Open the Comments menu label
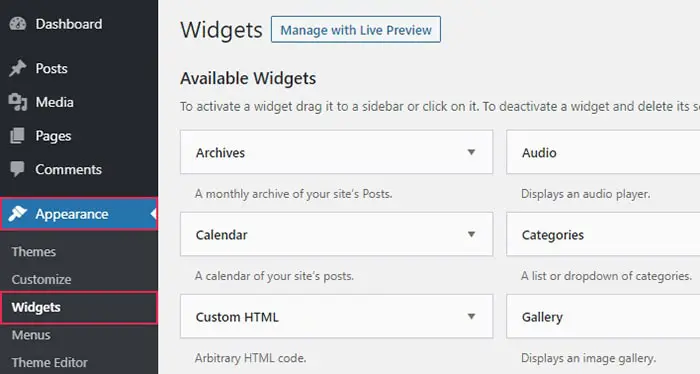The image size is (700, 374). click(69, 170)
